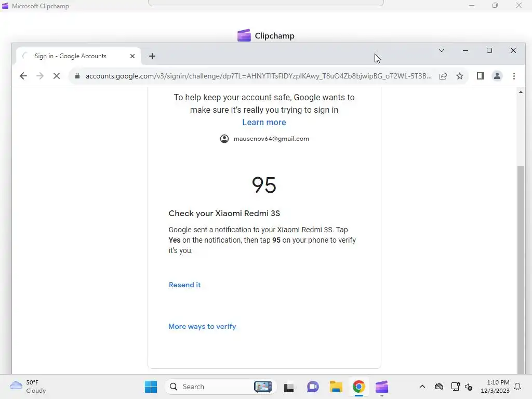The width and height of the screenshot is (532, 399).
Task: Click the Microsoft Clipchamp title bar icon
Action: [5, 6]
